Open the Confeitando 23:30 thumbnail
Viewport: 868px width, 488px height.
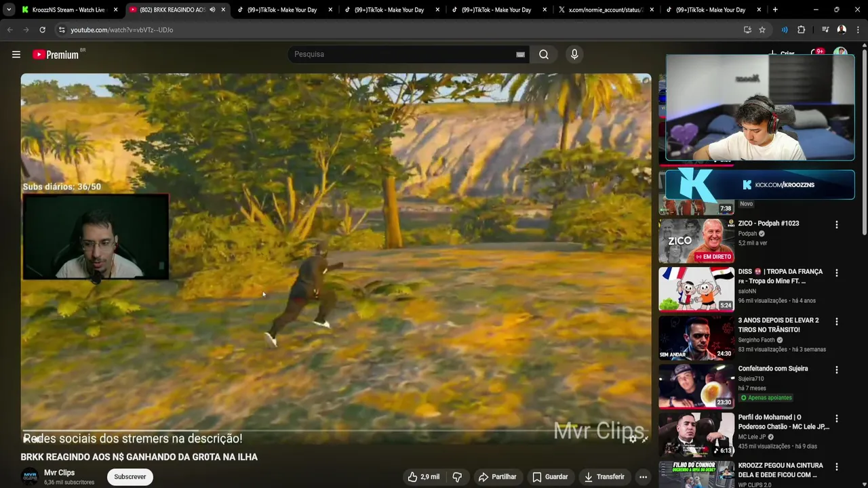pyautogui.click(x=696, y=386)
